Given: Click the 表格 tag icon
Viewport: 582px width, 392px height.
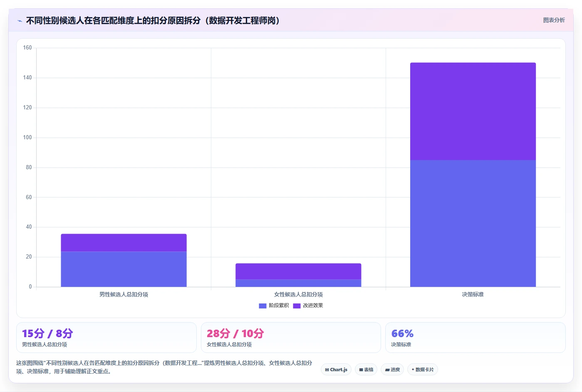Looking at the screenshot, I should point(361,370).
